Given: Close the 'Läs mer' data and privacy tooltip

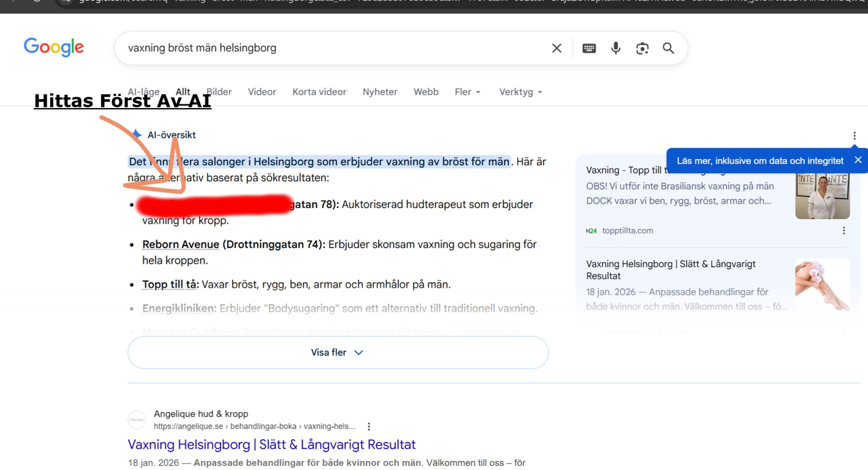Looking at the screenshot, I should (858, 160).
